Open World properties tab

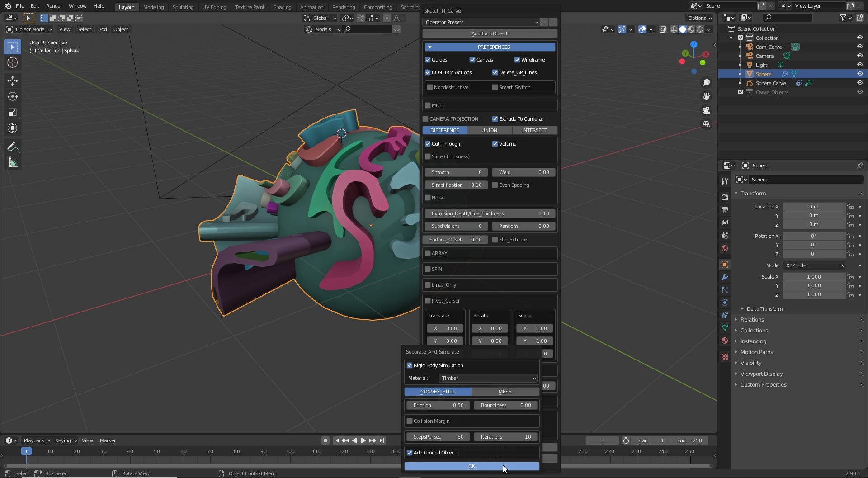(x=725, y=248)
